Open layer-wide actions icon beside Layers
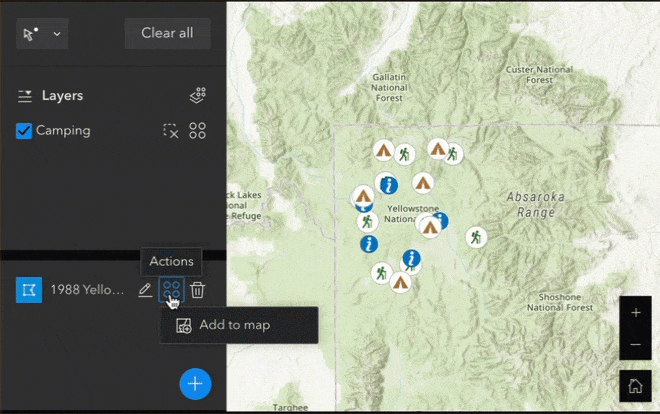The height and width of the screenshot is (414, 660). pyautogui.click(x=197, y=96)
